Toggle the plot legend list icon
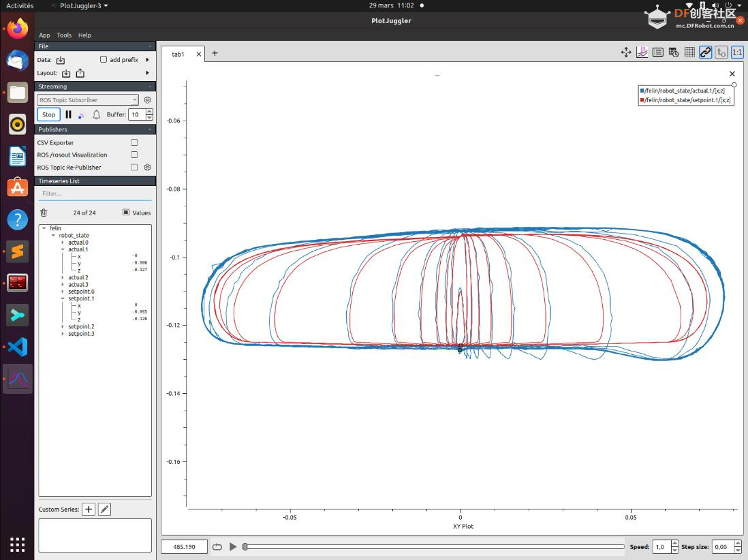 [658, 52]
